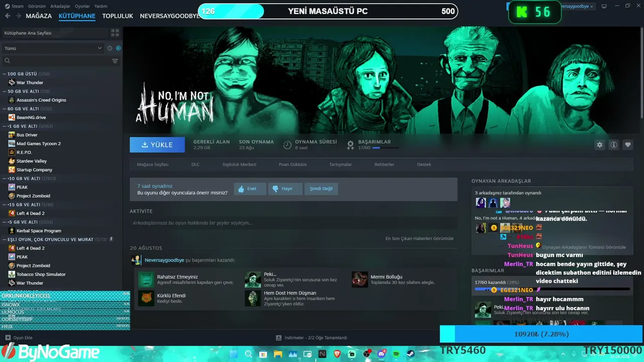This screenshot has height=362, width=644.
Task: Click the blue YÜKLE install button
Action: [x=157, y=145]
